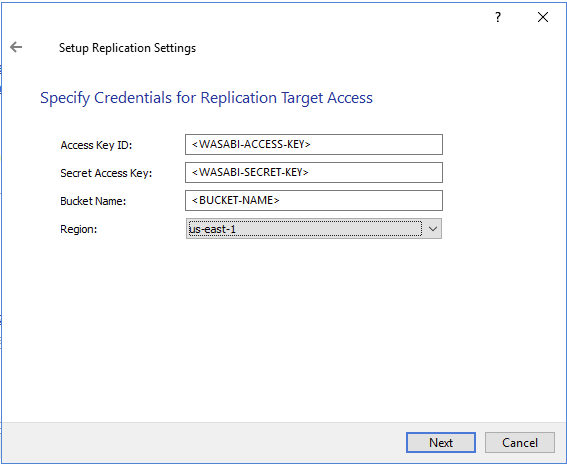Close the replication settings dialog
The height and width of the screenshot is (465, 567).
[x=543, y=17]
